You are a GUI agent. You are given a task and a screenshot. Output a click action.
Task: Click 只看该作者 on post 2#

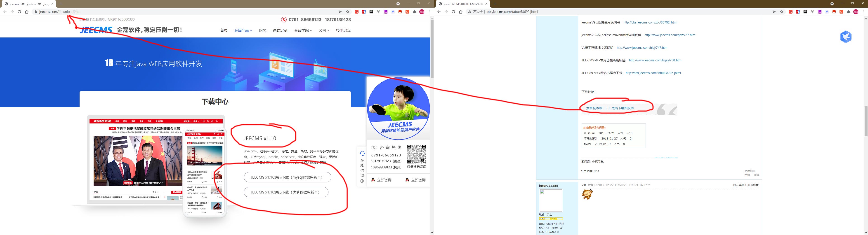coord(751,185)
